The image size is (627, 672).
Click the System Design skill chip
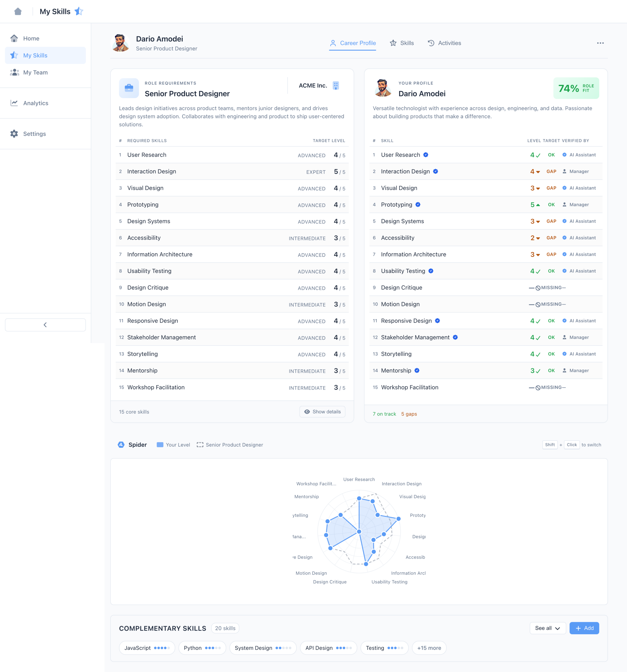pos(263,648)
